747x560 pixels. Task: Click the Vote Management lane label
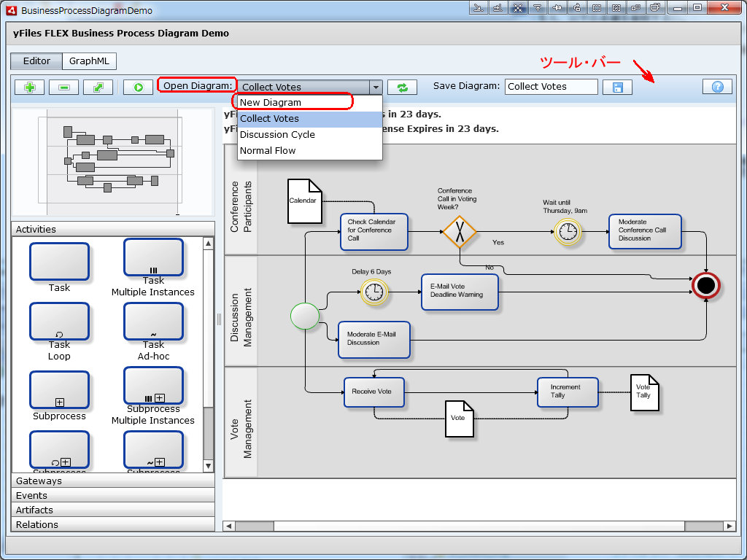[x=241, y=429]
